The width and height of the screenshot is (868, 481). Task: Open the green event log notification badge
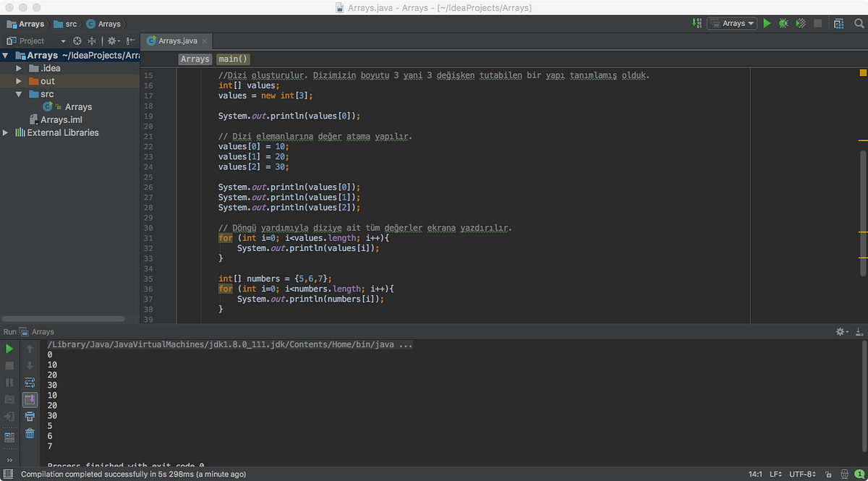[x=859, y=474]
